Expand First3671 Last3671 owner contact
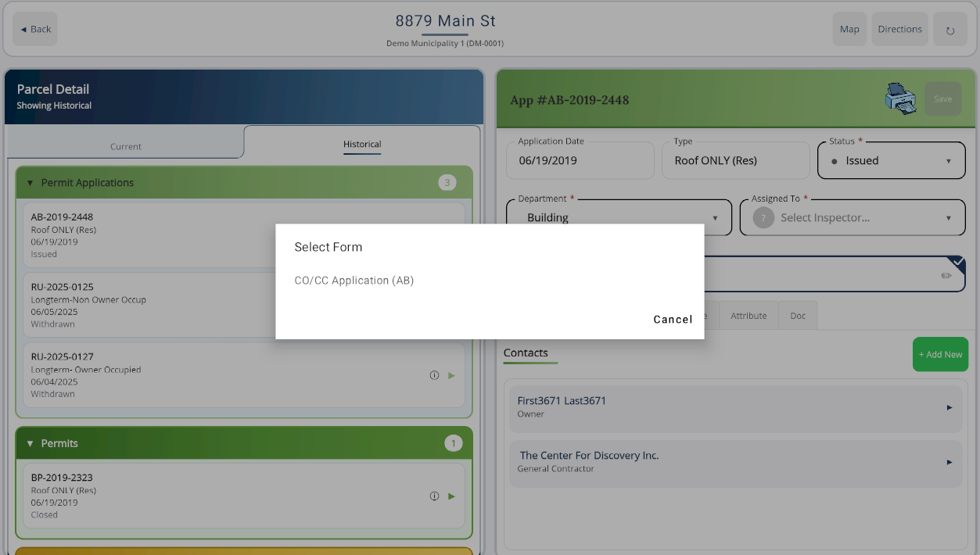This screenshot has width=980, height=555. click(x=735, y=406)
